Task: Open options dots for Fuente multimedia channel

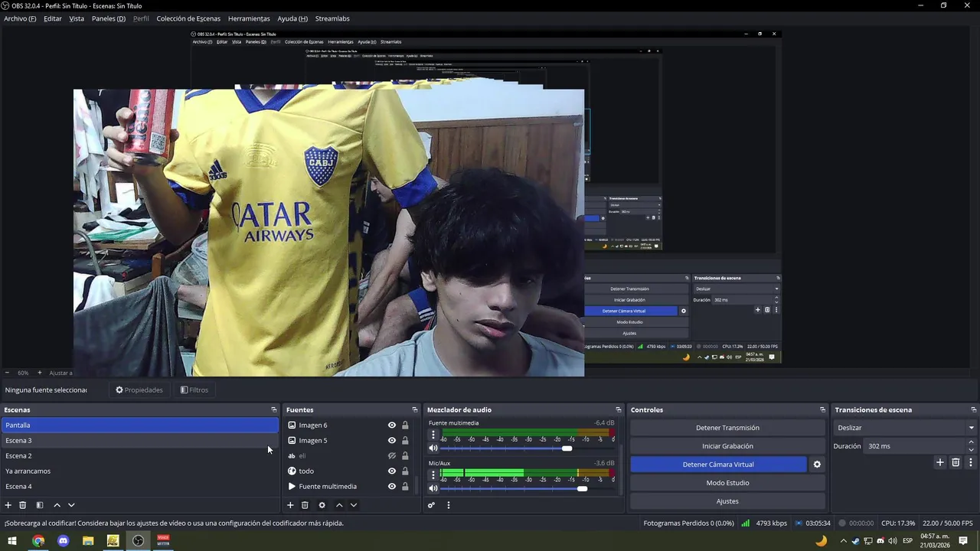Action: tap(433, 435)
